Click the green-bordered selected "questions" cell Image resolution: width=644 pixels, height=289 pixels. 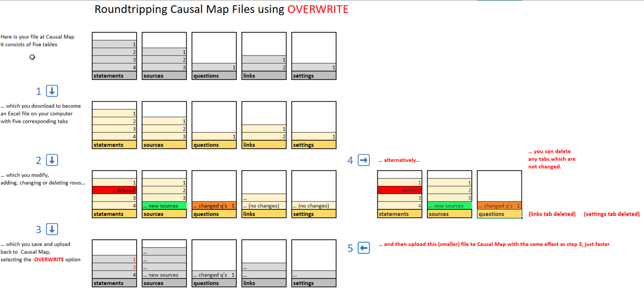click(x=499, y=214)
